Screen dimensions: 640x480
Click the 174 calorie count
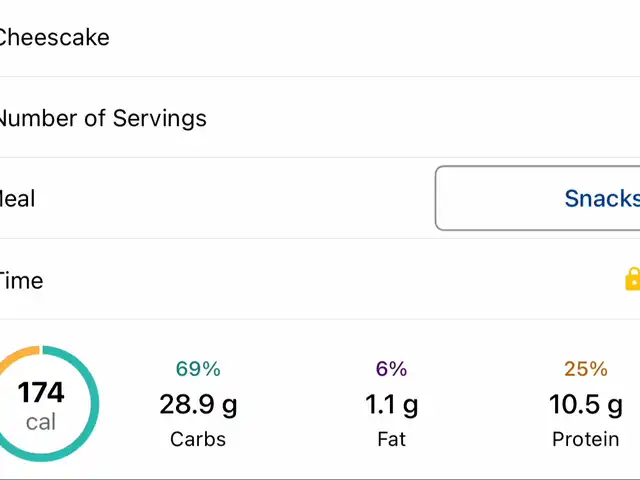[41, 392]
